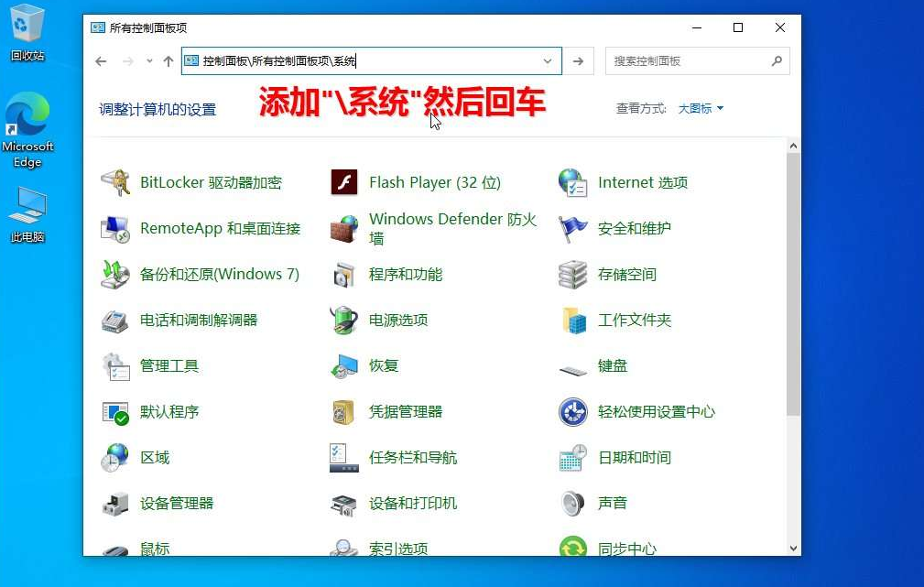Click the search magnifier icon
The width and height of the screenshot is (924, 587).
pyautogui.click(x=777, y=60)
